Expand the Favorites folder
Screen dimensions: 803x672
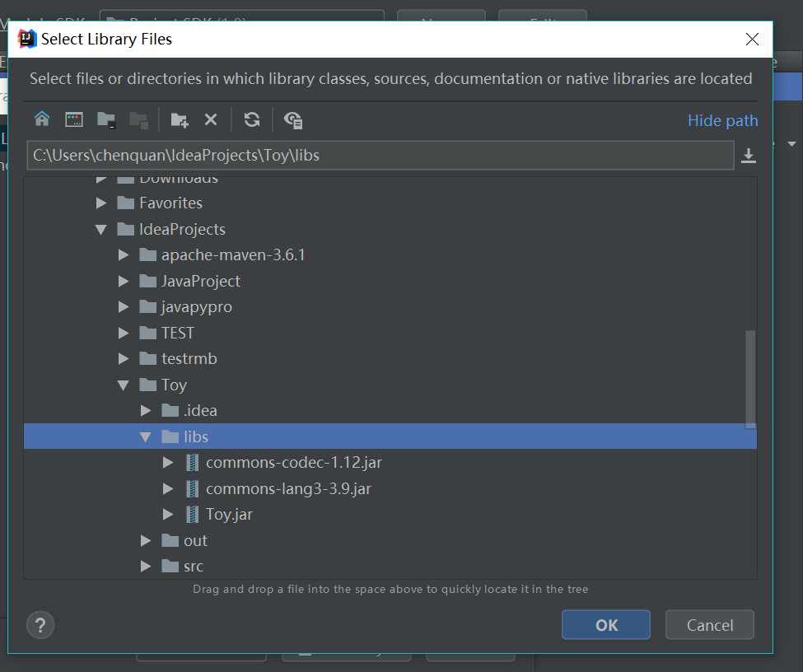click(x=101, y=203)
